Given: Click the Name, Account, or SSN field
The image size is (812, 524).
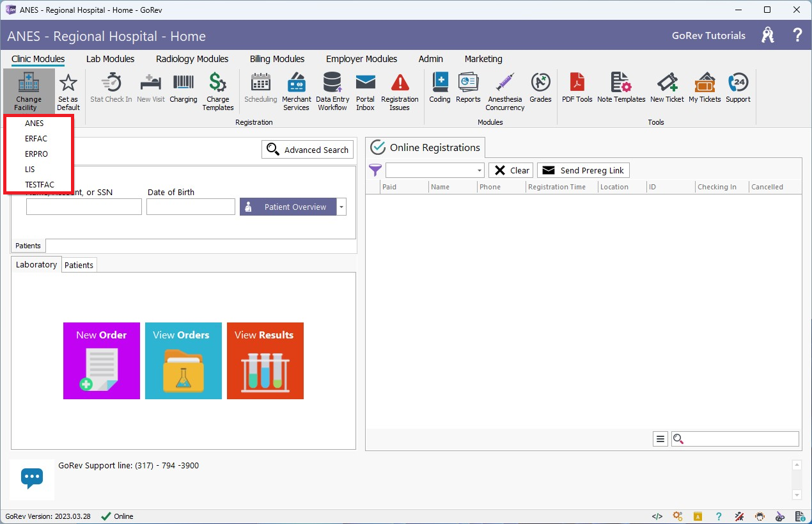Looking at the screenshot, I should point(84,207).
